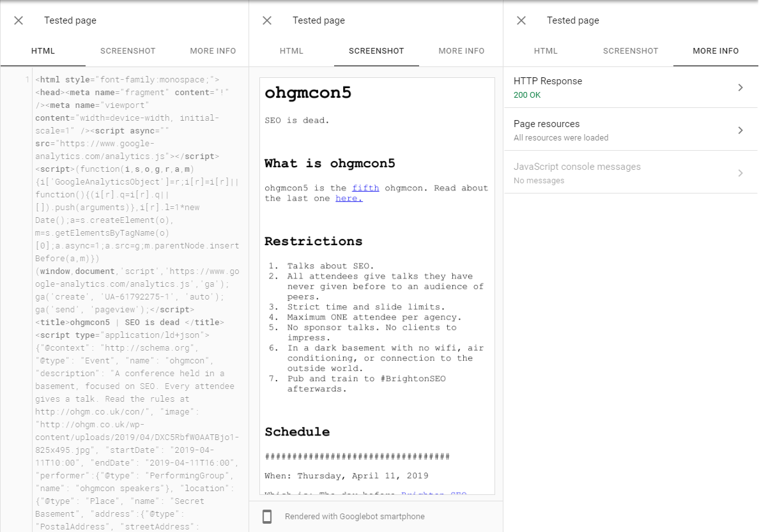Open the SCREENSHOT tab in the left panel
Screen dimensions: 759x532
(x=128, y=51)
